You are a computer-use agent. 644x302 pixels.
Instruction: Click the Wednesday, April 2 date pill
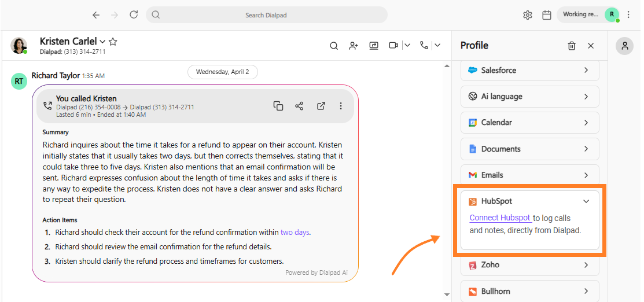(x=223, y=72)
